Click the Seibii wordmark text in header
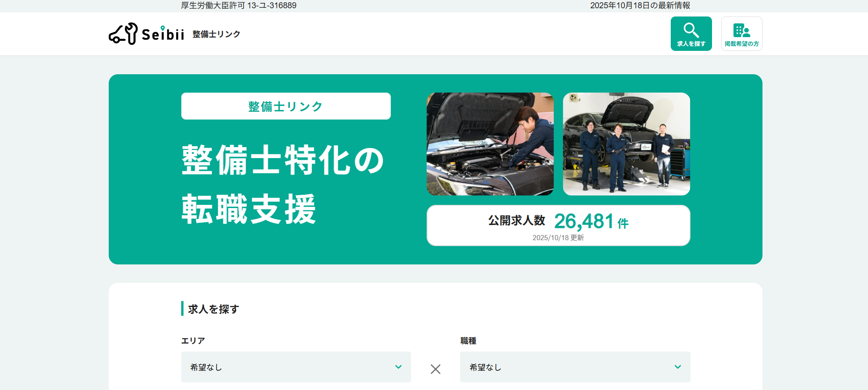This screenshot has height=390, width=868. pos(163,34)
